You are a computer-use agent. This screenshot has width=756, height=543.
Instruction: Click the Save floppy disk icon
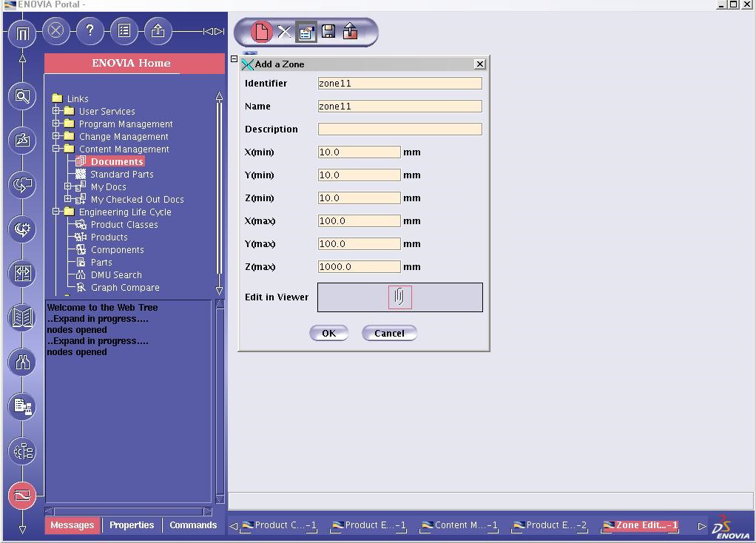point(328,32)
